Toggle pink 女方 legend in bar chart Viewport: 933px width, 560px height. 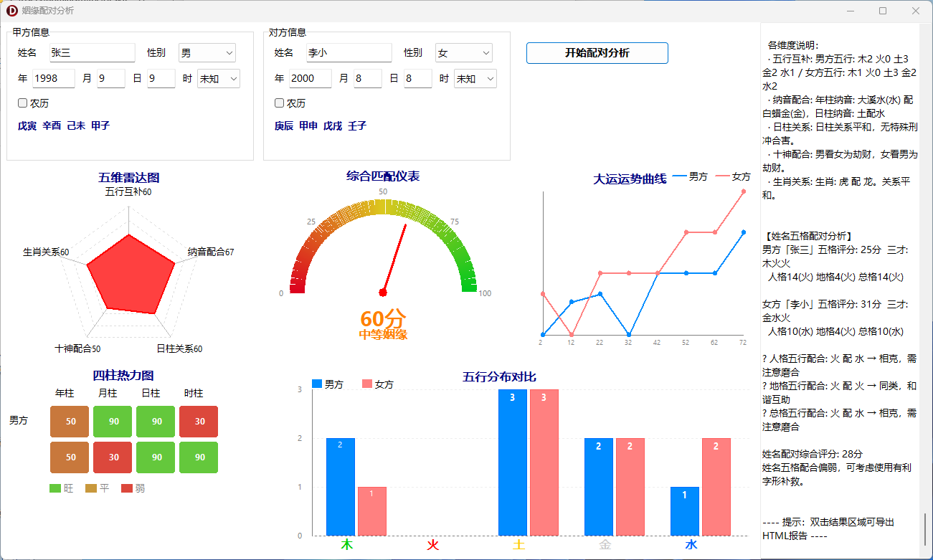[x=367, y=384]
